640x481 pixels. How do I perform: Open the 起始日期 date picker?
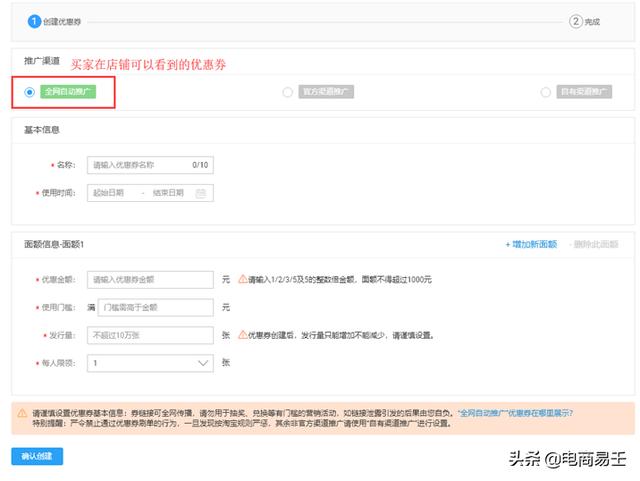click(112, 193)
